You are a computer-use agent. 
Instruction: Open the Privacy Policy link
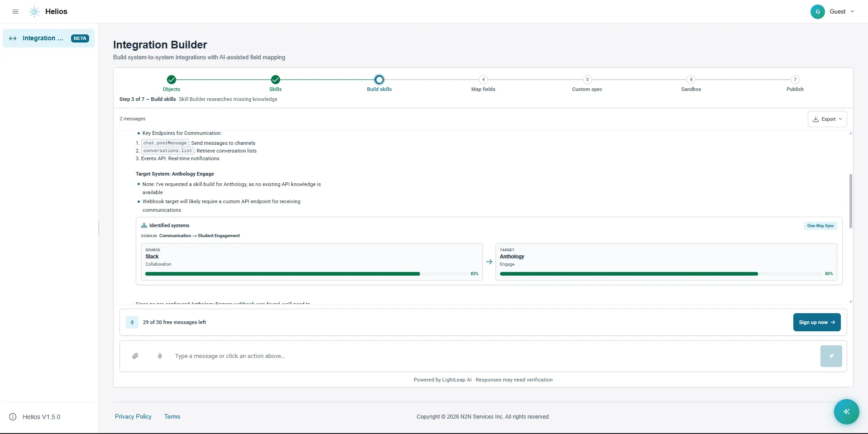tap(133, 417)
